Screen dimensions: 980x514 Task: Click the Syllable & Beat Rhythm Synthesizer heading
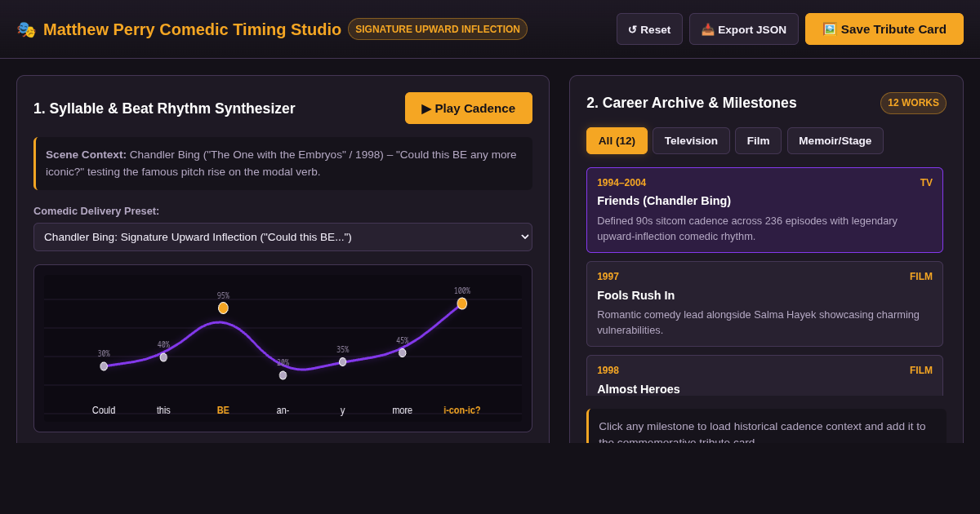coord(164,109)
